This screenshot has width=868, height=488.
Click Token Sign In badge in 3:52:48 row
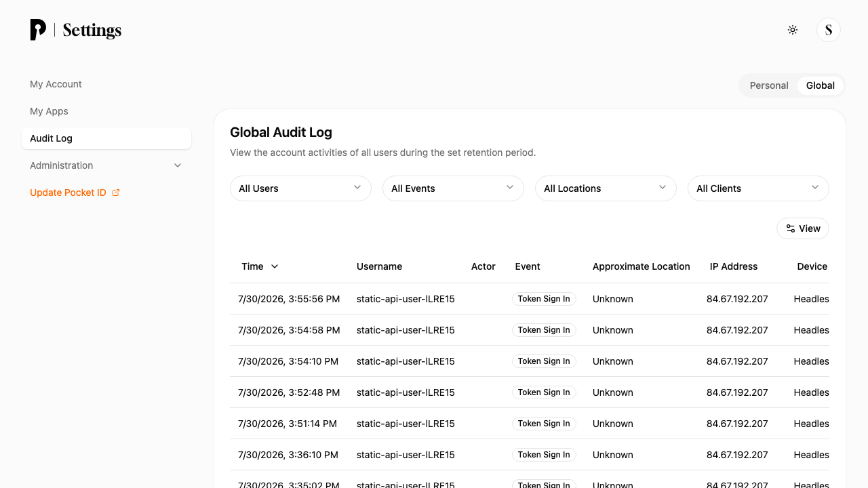click(x=544, y=392)
